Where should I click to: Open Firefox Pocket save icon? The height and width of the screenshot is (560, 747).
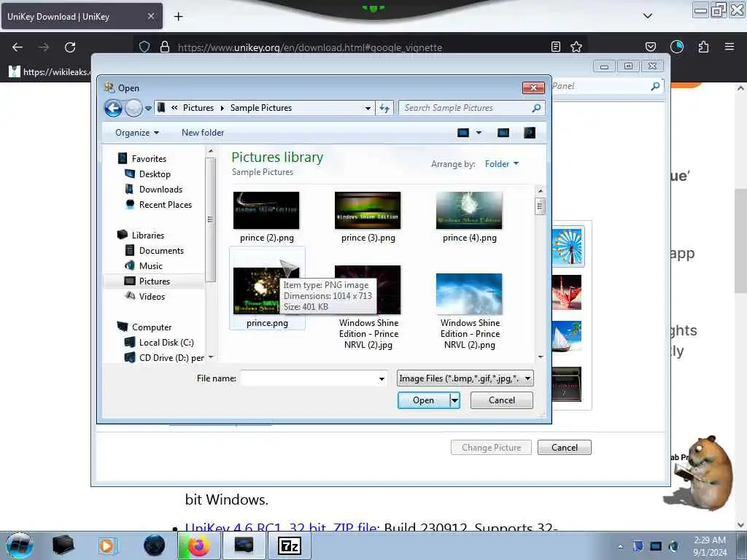(x=650, y=47)
